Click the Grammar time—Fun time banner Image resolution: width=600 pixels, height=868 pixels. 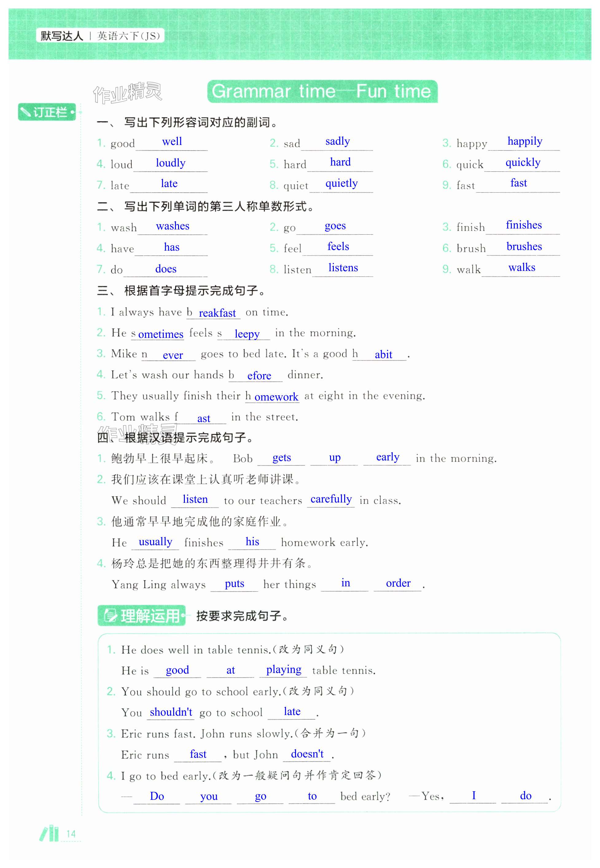(322, 92)
